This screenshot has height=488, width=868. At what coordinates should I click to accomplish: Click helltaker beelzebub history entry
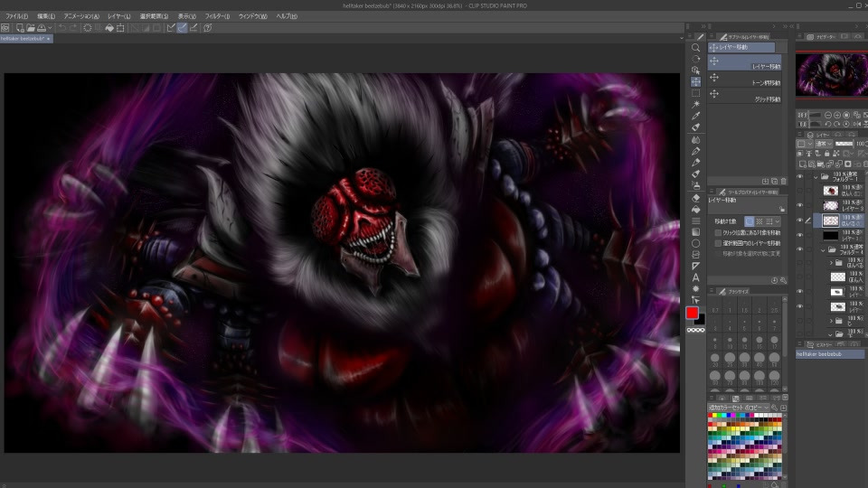pos(830,354)
